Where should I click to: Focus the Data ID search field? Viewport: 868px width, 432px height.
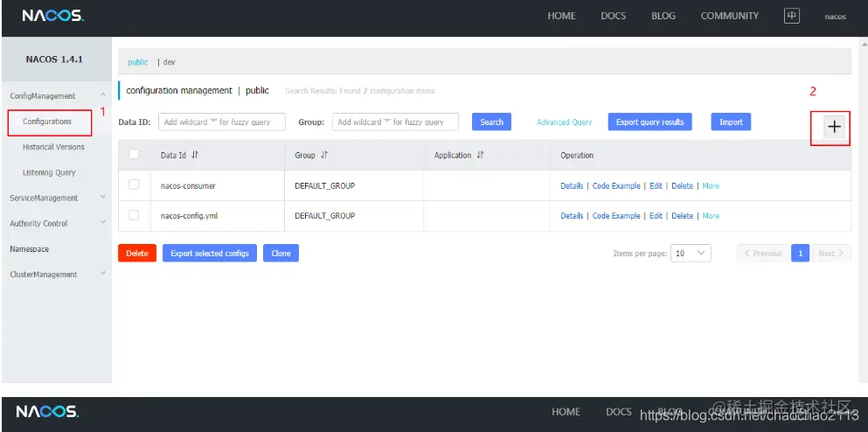[x=222, y=122]
